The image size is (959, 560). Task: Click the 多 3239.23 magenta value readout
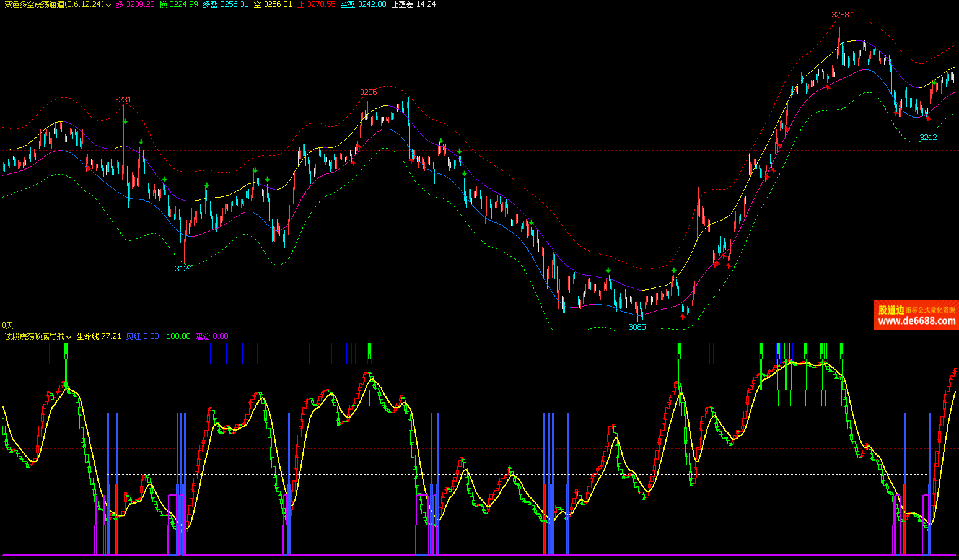click(135, 4)
